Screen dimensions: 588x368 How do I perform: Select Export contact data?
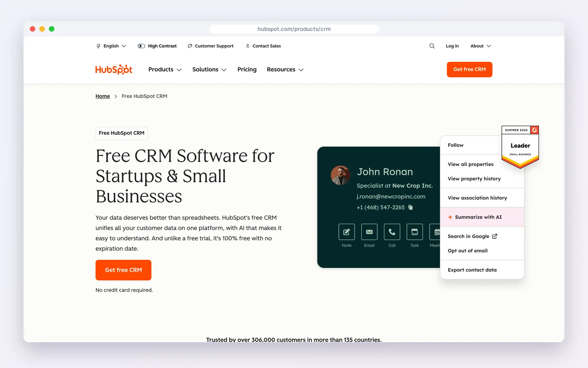pyautogui.click(x=482, y=270)
